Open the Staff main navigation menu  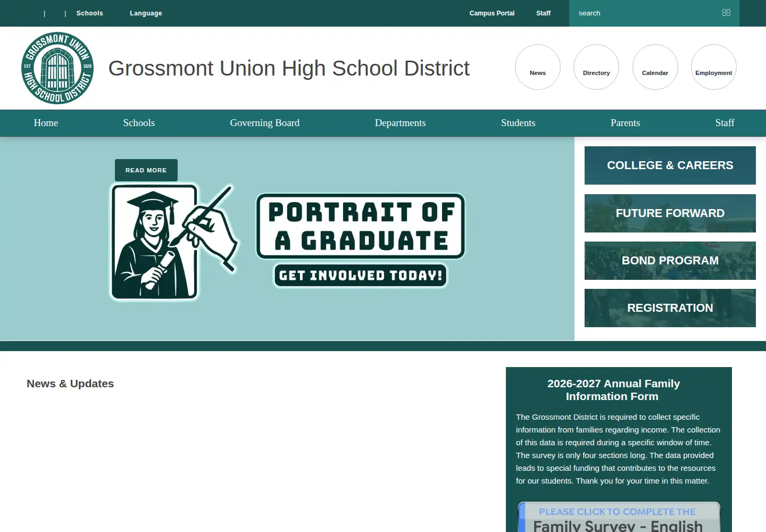point(725,123)
